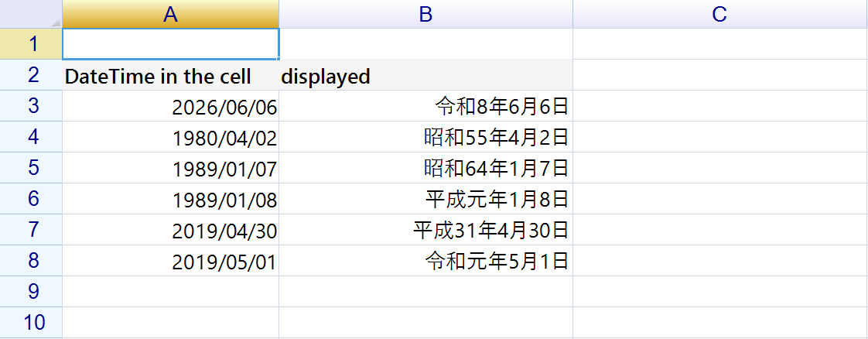Select cell containing 1989/01/07
Image resolution: width=868 pixels, height=339 pixels.
tap(170, 168)
